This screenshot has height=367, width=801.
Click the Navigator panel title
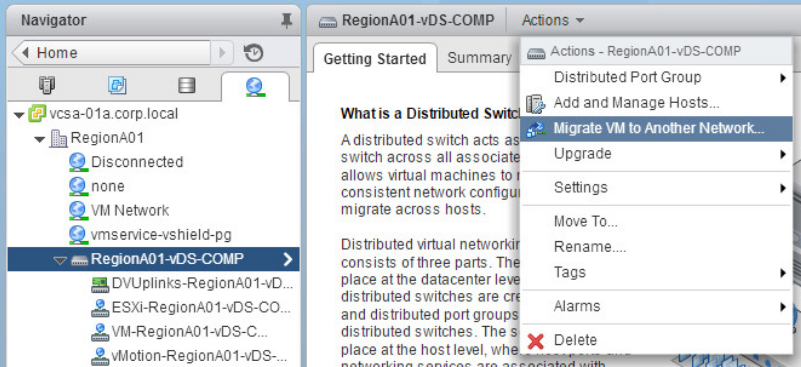coord(54,21)
